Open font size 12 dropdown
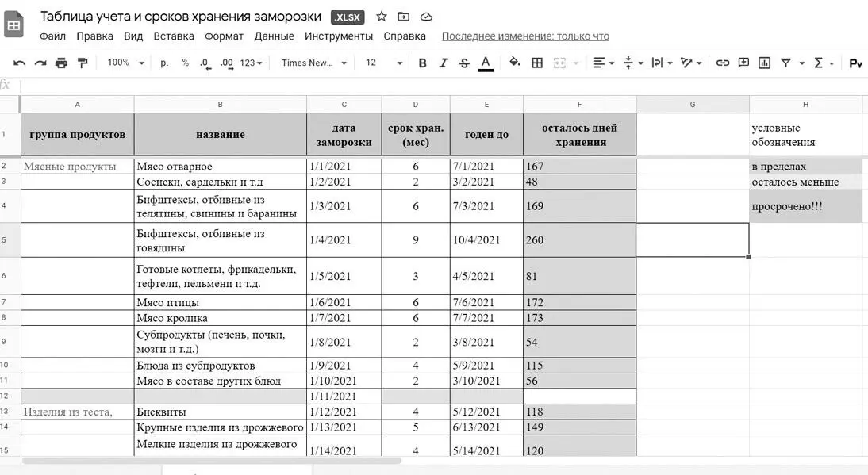Image resolution: width=868 pixels, height=475 pixels. click(384, 63)
